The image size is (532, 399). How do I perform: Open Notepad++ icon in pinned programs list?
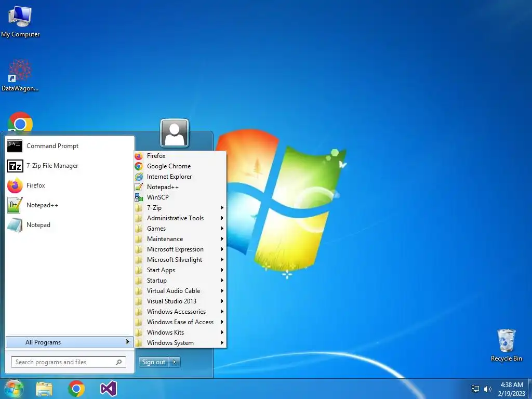[x=15, y=205]
